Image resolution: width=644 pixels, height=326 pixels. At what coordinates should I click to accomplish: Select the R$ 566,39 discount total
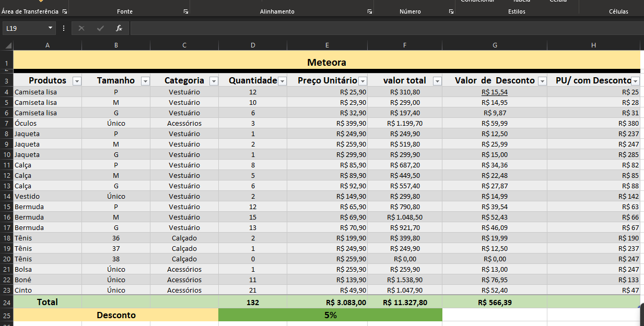coord(495,302)
